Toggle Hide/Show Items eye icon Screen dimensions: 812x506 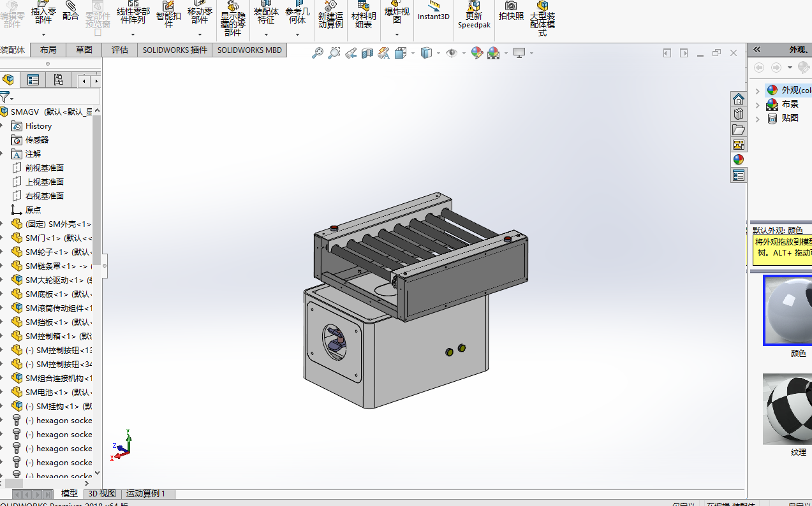452,54
